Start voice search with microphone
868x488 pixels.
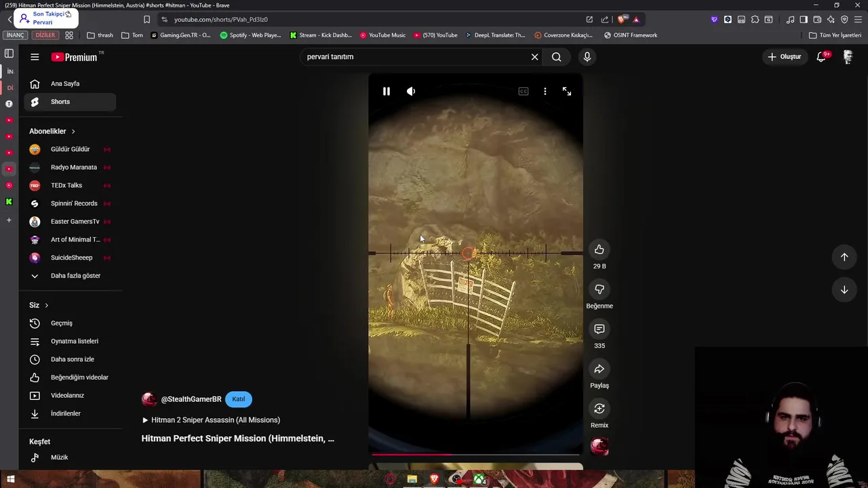[x=587, y=57]
